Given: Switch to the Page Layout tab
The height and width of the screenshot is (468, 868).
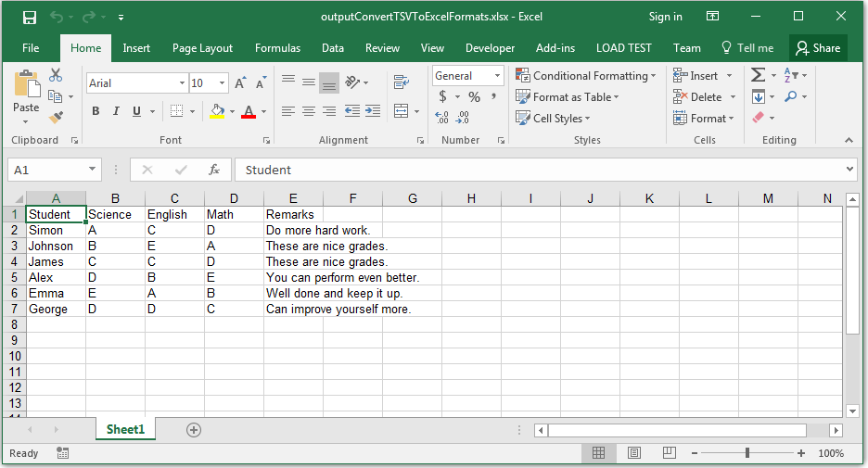Looking at the screenshot, I should (202, 48).
